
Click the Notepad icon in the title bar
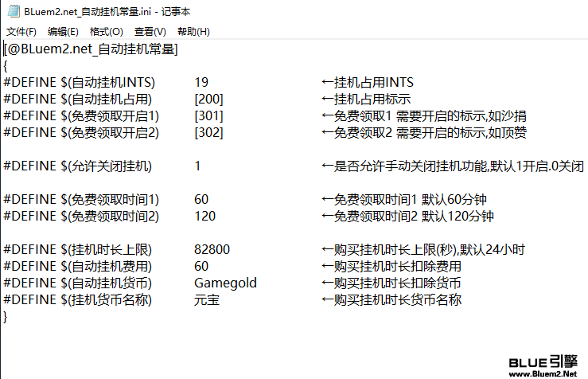(14, 11)
